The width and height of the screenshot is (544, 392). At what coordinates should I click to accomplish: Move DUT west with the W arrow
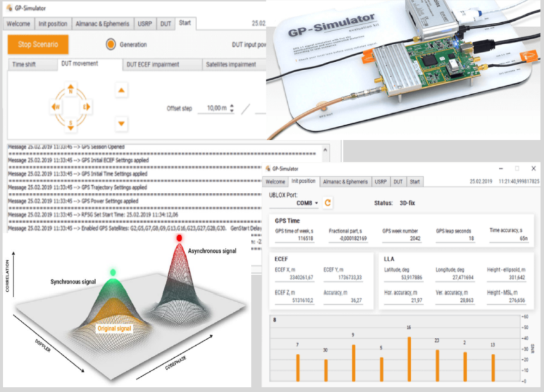tap(55, 107)
